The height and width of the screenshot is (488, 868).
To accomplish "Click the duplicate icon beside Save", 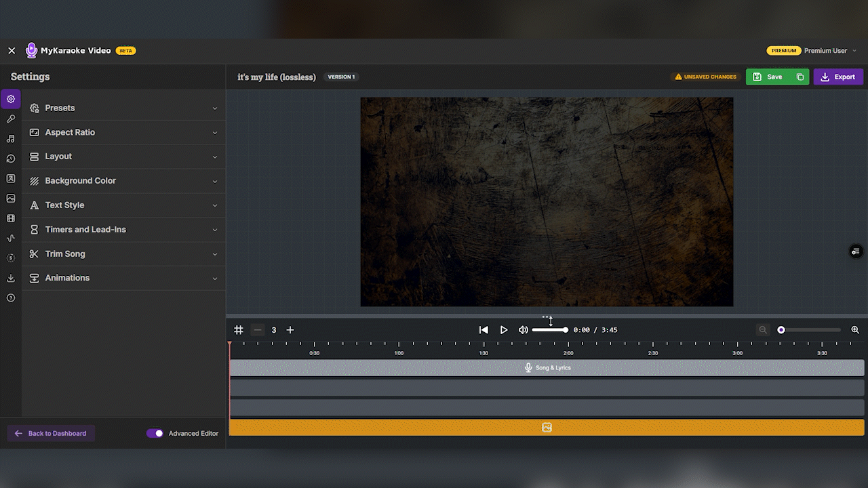I will (800, 77).
